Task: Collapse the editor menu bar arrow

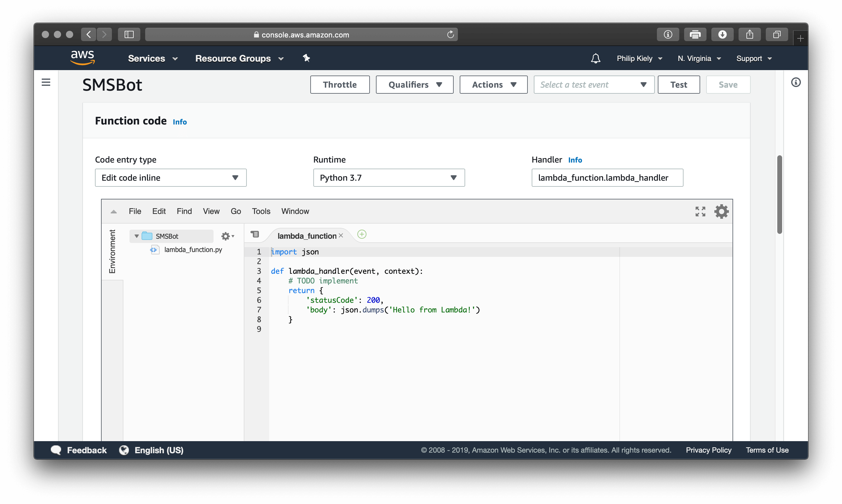Action: [x=113, y=212]
